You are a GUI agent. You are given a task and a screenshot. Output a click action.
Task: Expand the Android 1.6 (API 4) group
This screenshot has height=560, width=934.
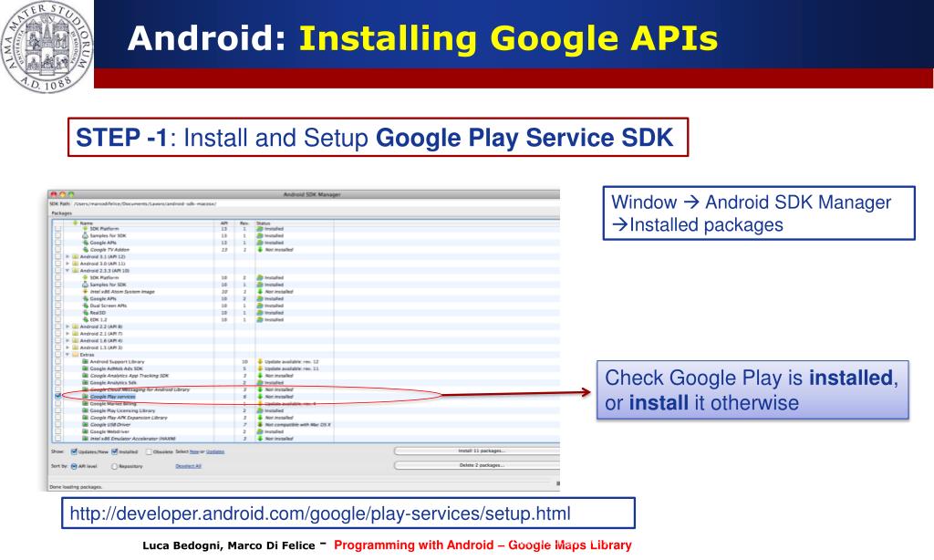point(67,341)
